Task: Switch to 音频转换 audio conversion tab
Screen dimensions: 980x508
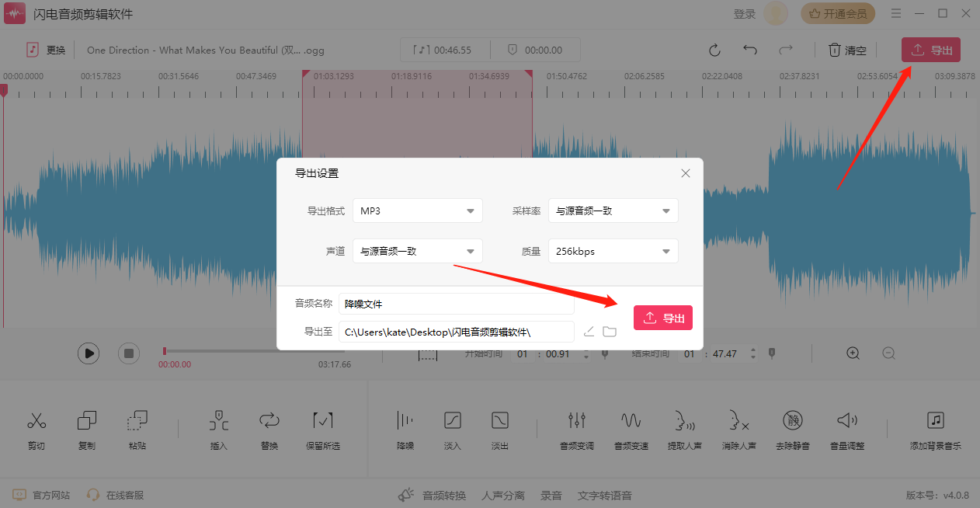Action: coord(433,496)
